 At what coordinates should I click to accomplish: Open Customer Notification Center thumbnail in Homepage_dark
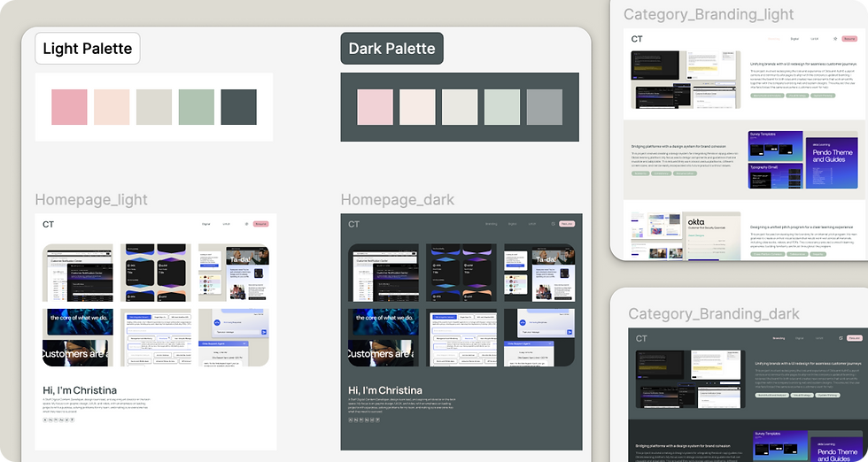[383, 273]
